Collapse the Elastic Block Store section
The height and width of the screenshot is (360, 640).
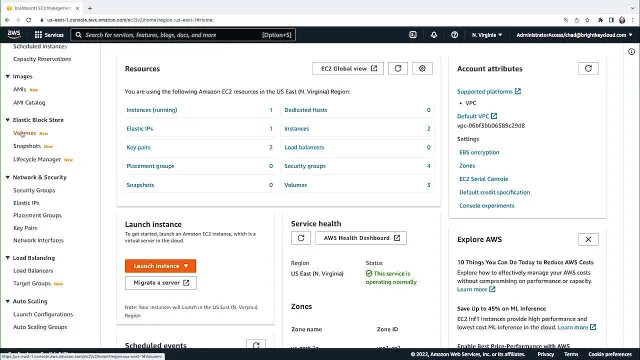[7, 120]
